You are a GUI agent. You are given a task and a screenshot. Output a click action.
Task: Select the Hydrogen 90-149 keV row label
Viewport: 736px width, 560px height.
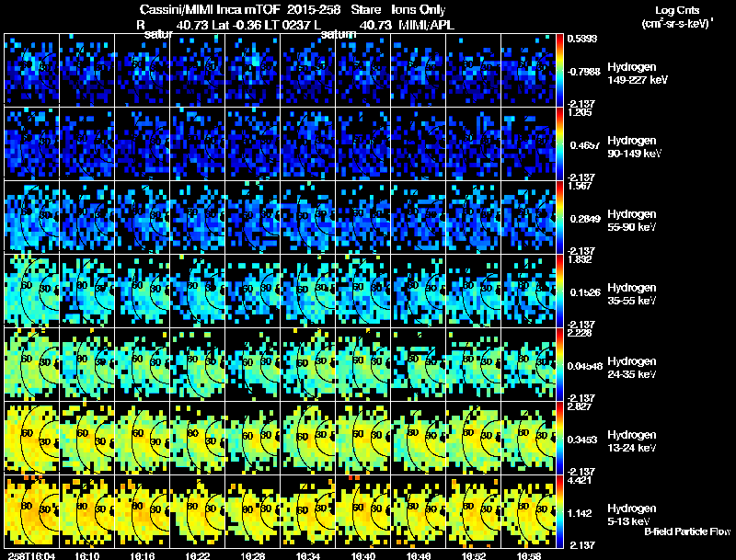point(635,147)
